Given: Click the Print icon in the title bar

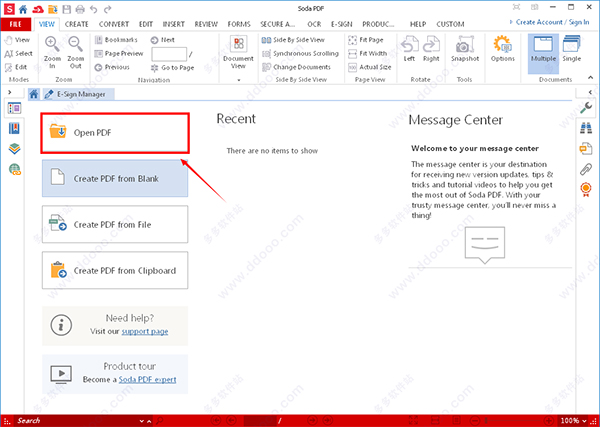Looking at the screenshot, I should 80,8.
